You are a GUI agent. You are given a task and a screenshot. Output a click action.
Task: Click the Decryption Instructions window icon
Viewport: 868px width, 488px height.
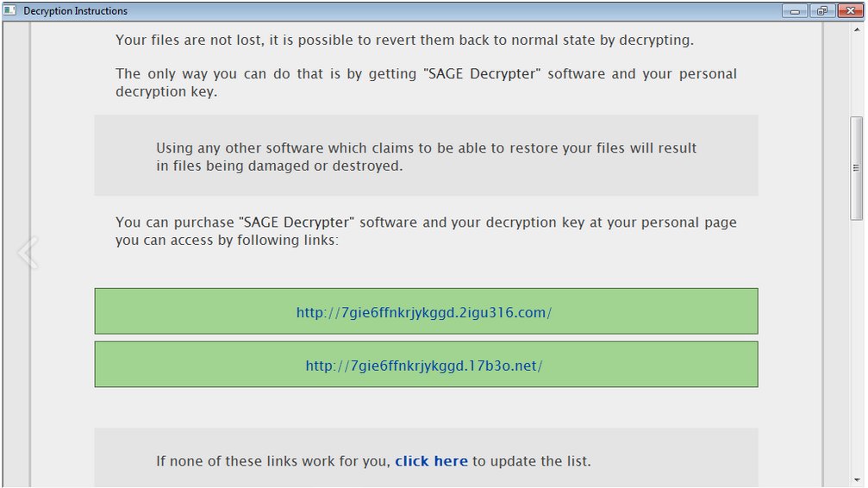(10, 10)
